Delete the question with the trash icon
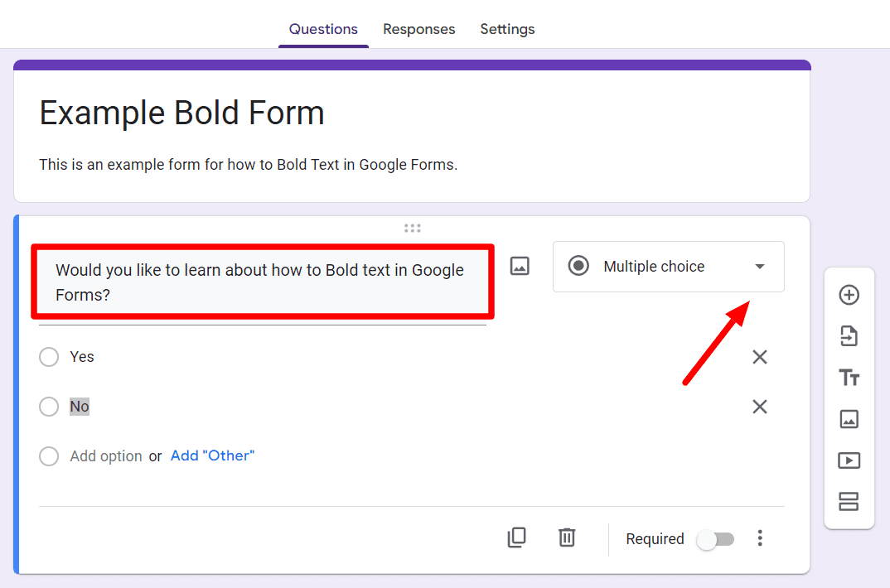Screen dimensions: 890x588 [x=567, y=537]
